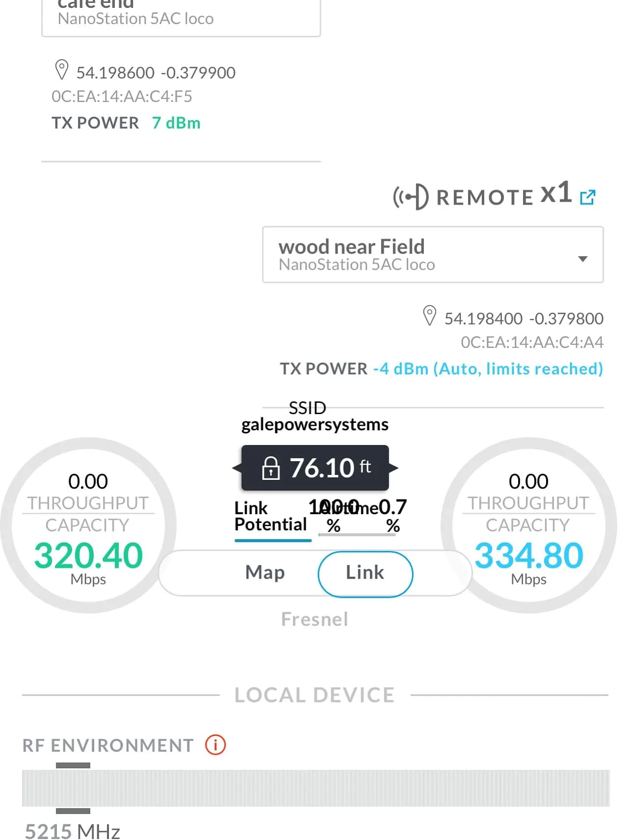Click the RF Environment info icon
Image resolution: width=630 pixels, height=840 pixels.
click(215, 745)
